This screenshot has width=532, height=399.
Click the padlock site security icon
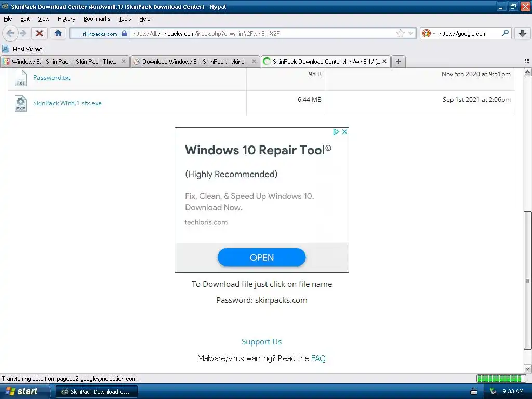(x=124, y=33)
